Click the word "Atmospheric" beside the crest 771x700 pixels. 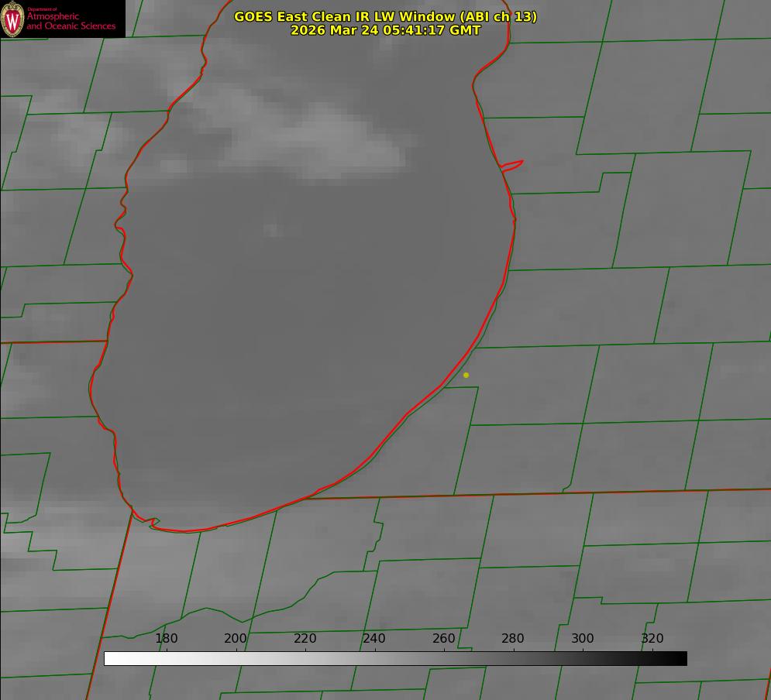53,16
